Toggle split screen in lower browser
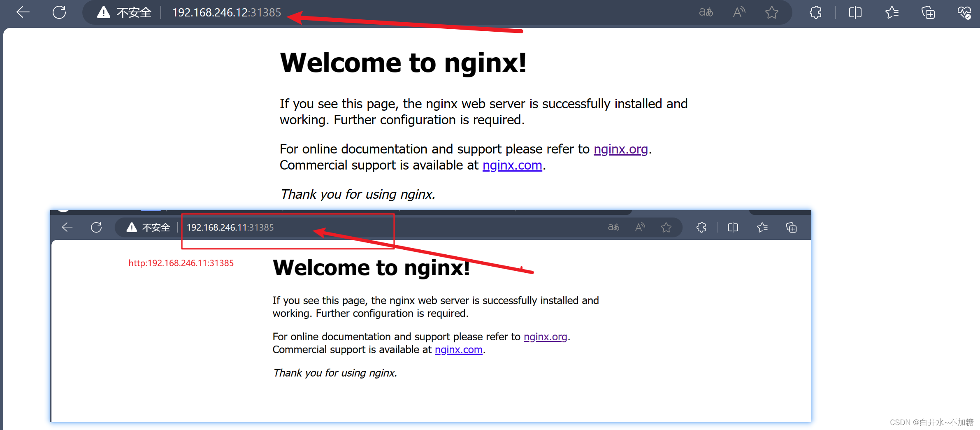Screen dimensions: 980x430 733,227
